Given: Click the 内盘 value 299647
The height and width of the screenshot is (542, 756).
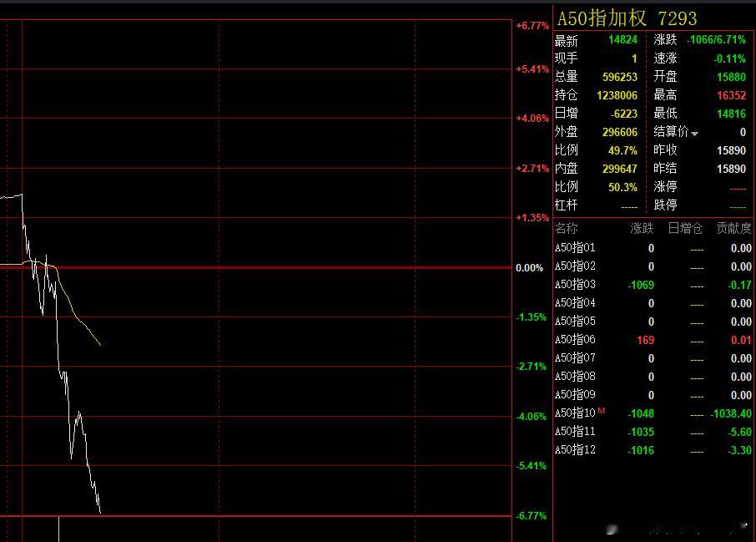Looking at the screenshot, I should point(619,169).
